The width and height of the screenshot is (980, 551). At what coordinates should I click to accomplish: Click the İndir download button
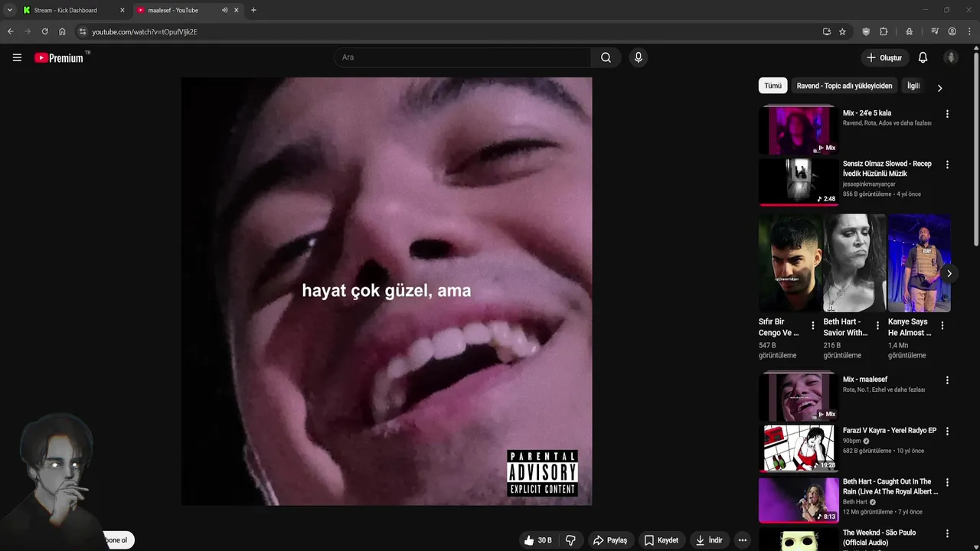709,540
